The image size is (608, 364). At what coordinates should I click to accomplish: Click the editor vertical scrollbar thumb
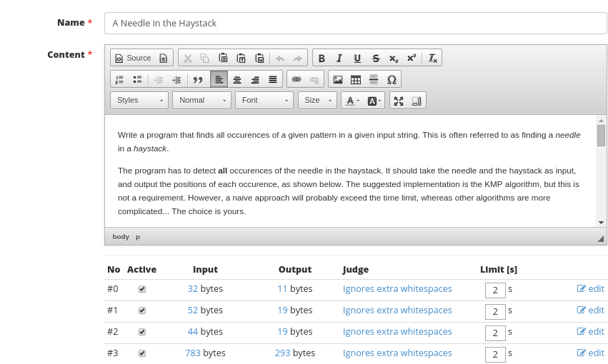601,136
